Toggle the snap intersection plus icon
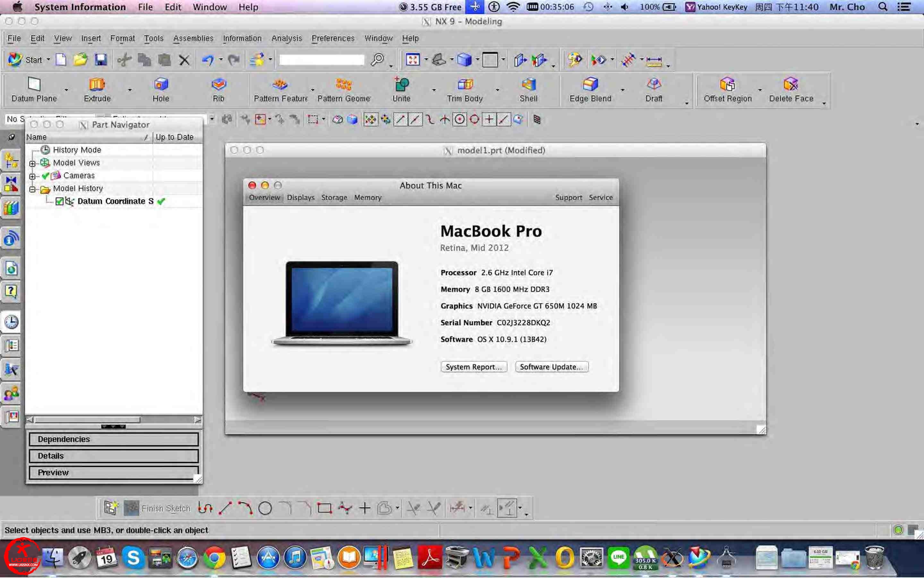Viewport: 924px width, 578px height. pyautogui.click(x=489, y=120)
